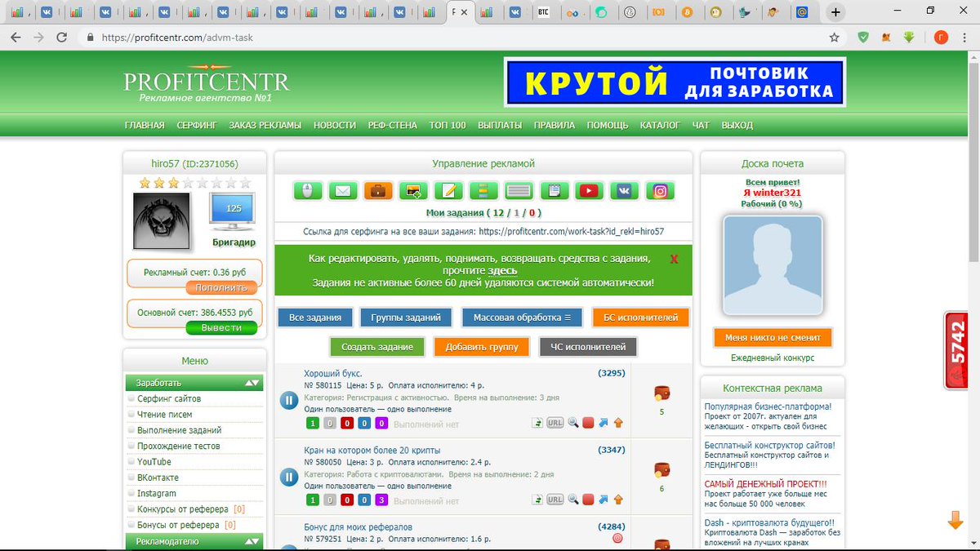Click the "Вывести" button
This screenshot has width=980, height=551.
(x=220, y=327)
